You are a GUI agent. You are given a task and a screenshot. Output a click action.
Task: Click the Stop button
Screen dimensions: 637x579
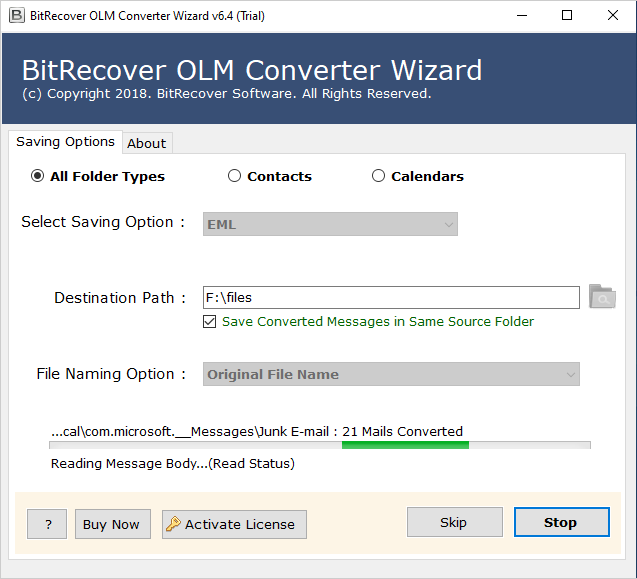(561, 522)
